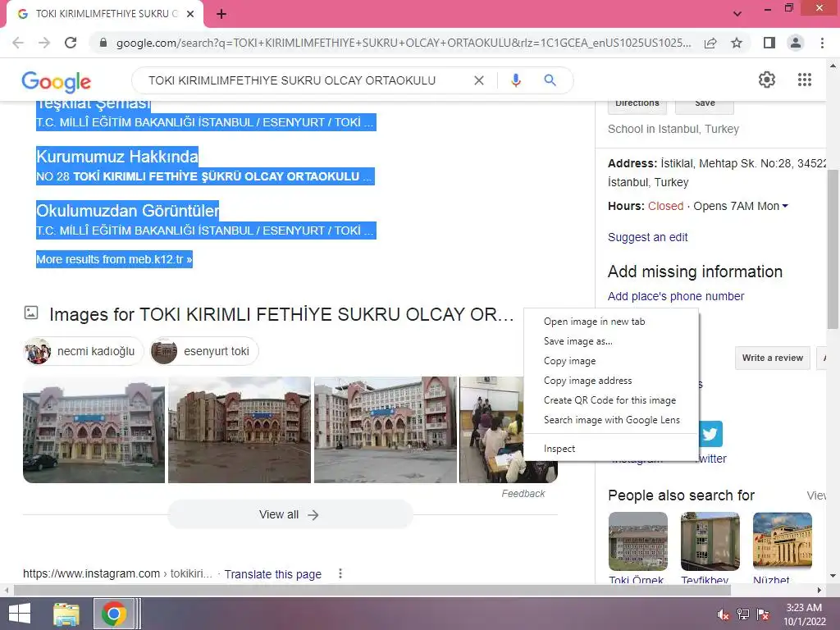
Task: Open site security lock info
Action: 103,43
